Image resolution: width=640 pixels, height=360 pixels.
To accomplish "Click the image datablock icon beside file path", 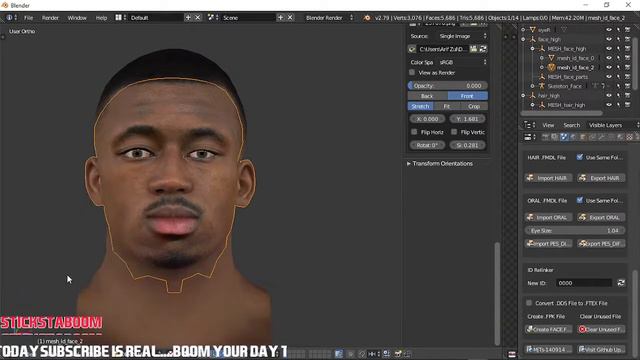I will point(412,49).
